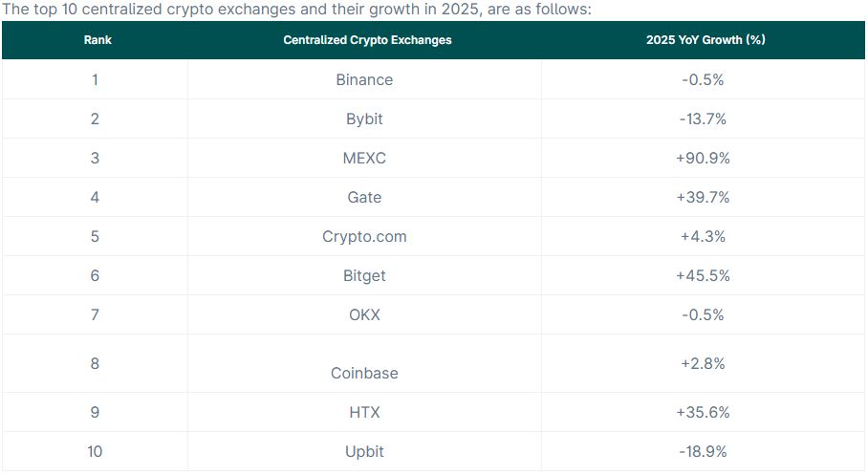Viewport: 868px width, 475px height.
Task: Click the intro sentence above the table
Action: click(x=297, y=10)
